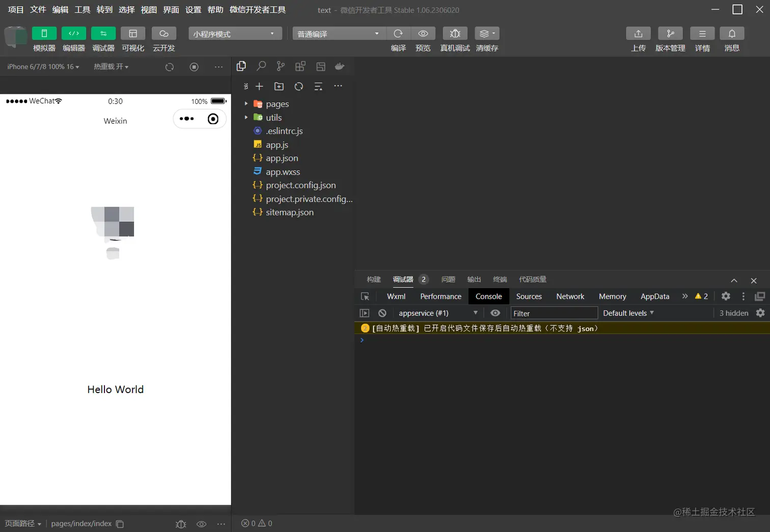The width and height of the screenshot is (770, 532).
Task: Open the 项目 menu
Action: [16, 10]
